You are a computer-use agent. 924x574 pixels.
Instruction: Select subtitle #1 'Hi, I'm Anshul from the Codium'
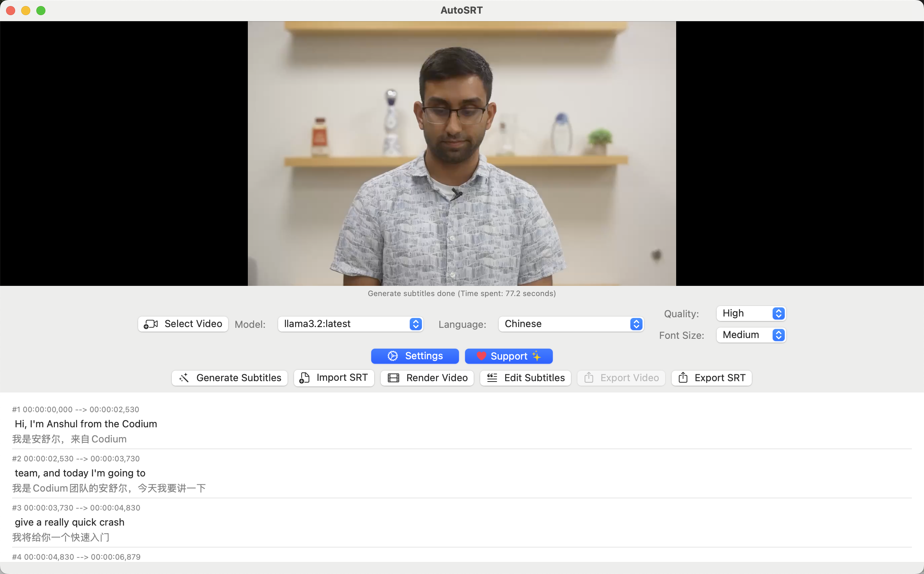pyautogui.click(x=86, y=424)
